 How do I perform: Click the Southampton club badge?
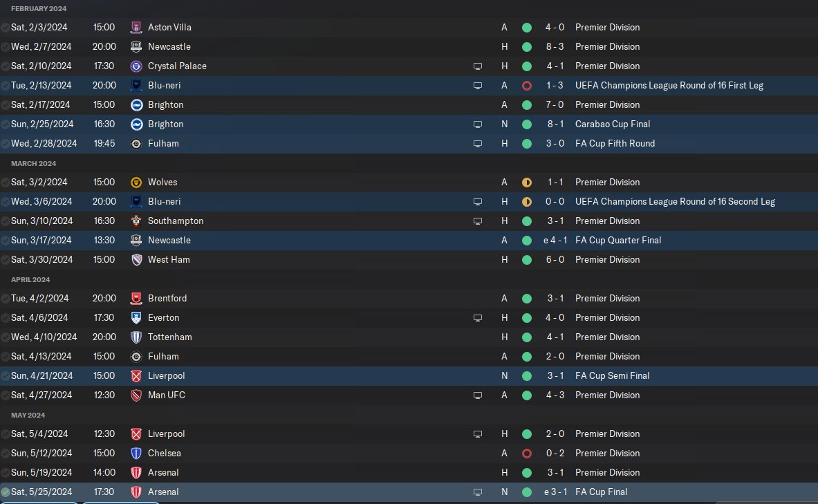[x=136, y=221]
